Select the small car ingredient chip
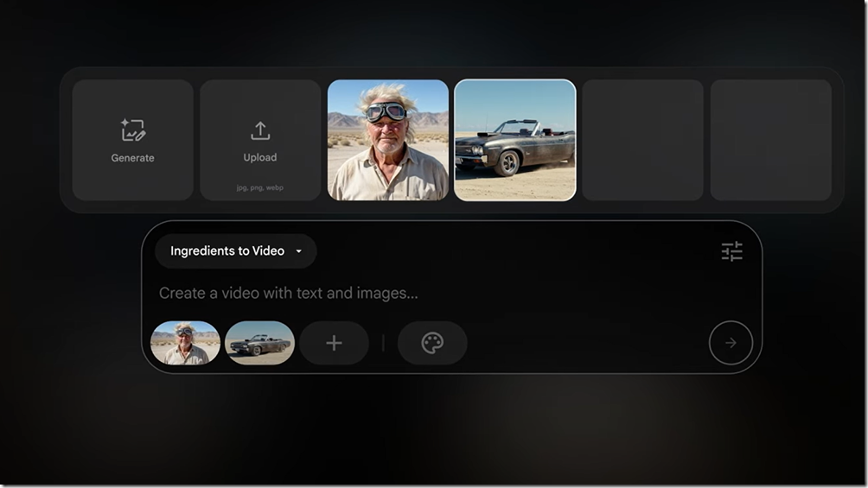Viewport: 868px width, 488px height. [259, 343]
